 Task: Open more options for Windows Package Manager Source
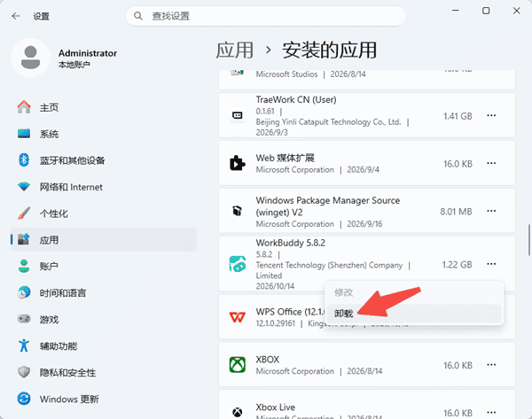491,211
